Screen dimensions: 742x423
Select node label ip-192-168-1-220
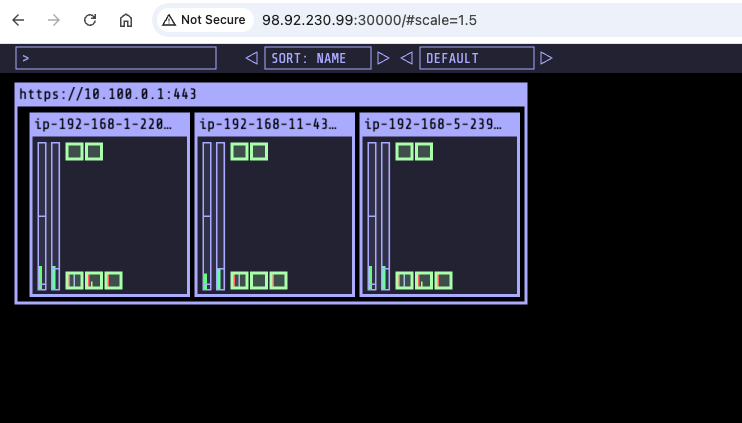click(110, 124)
